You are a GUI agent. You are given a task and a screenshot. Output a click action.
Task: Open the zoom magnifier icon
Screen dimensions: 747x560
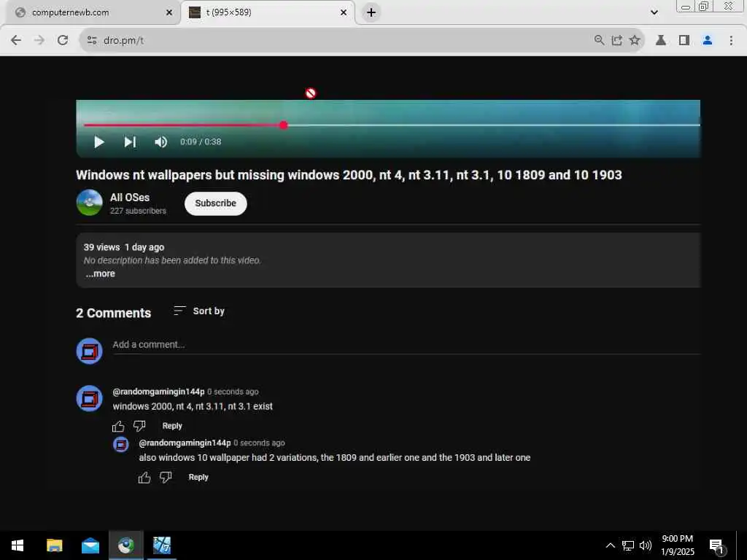click(600, 41)
